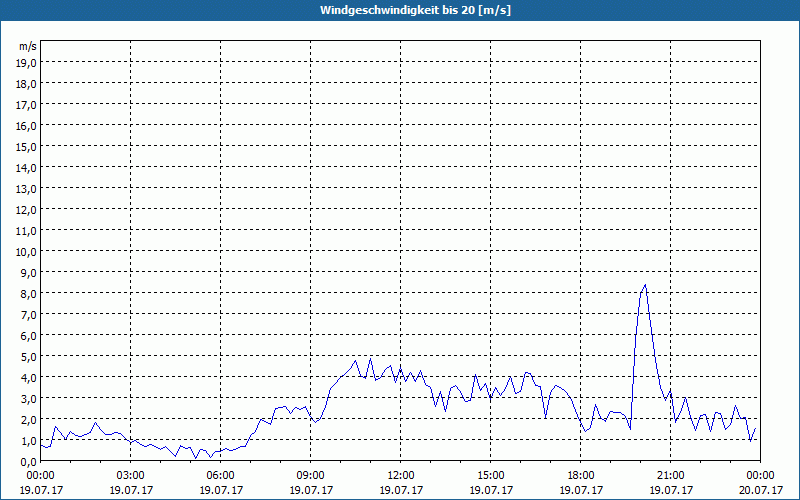The image size is (800, 500).
Task: Click the 17,0 y-axis label
Action: coord(28,105)
